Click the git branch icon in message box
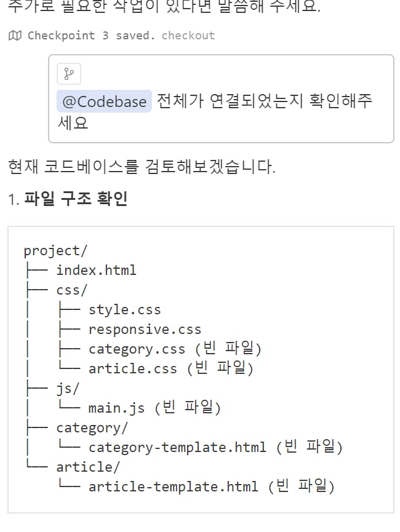The image size is (400, 532). click(69, 74)
